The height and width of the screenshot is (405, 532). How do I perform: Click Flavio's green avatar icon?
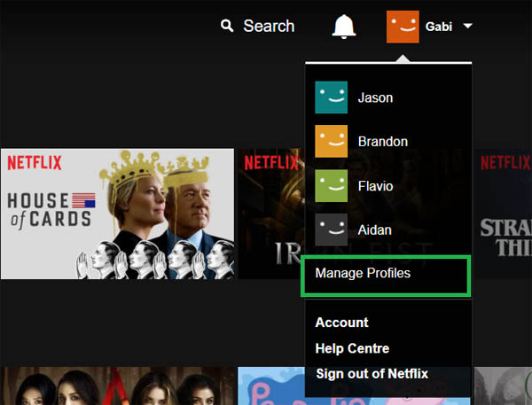click(x=331, y=186)
